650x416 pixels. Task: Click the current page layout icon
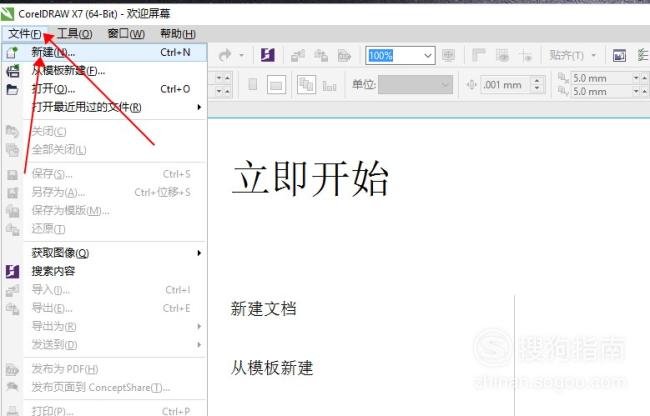tap(330, 86)
